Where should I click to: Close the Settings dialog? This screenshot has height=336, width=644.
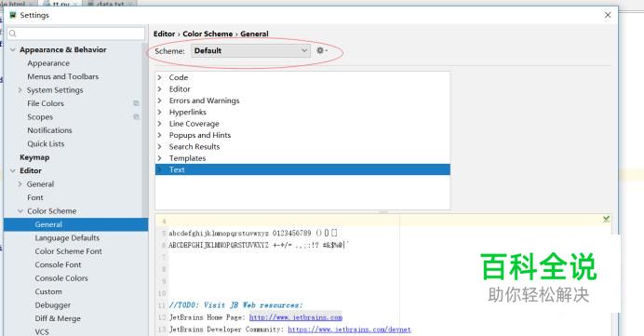608,15
